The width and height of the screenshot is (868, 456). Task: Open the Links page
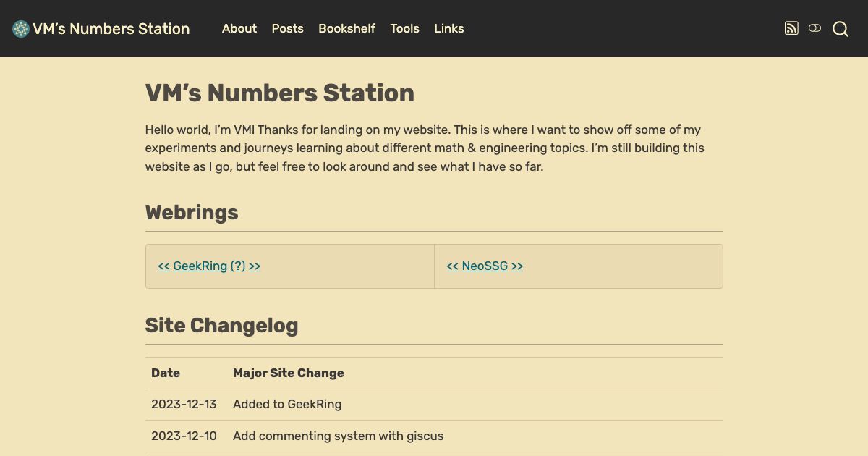(x=448, y=29)
